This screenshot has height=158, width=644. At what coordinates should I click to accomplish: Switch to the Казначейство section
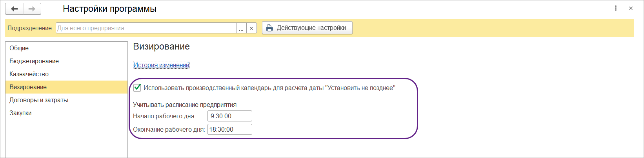click(29, 74)
